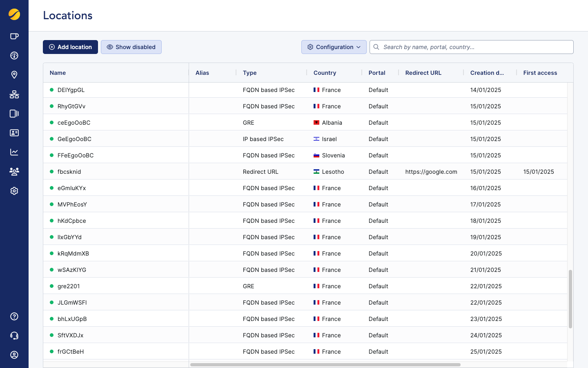
Task: Expand the Configuration dropdown
Action: 334,47
